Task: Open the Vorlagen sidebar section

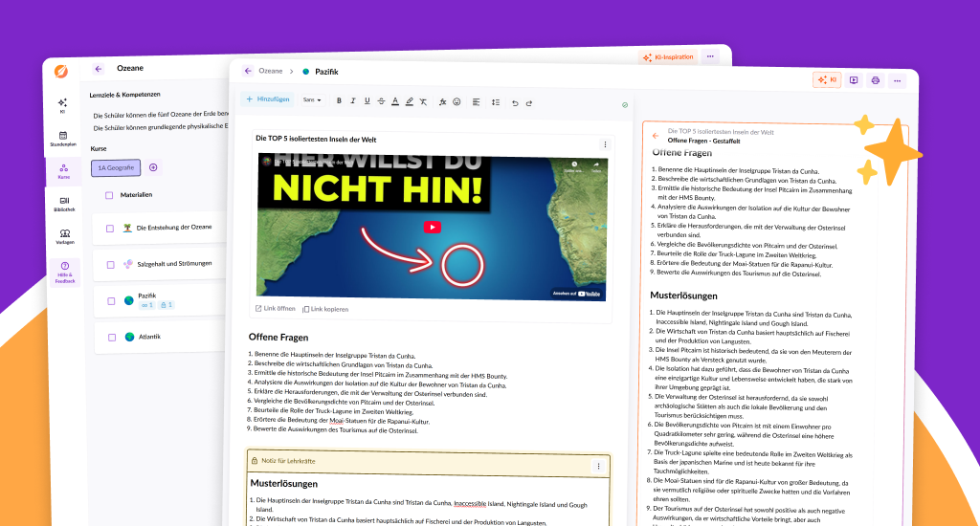Action: (x=63, y=237)
